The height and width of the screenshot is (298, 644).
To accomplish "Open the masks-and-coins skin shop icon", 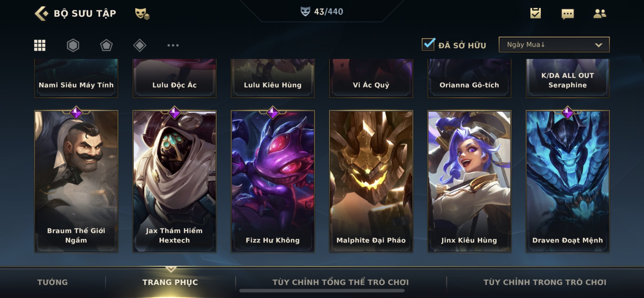I will tap(142, 13).
